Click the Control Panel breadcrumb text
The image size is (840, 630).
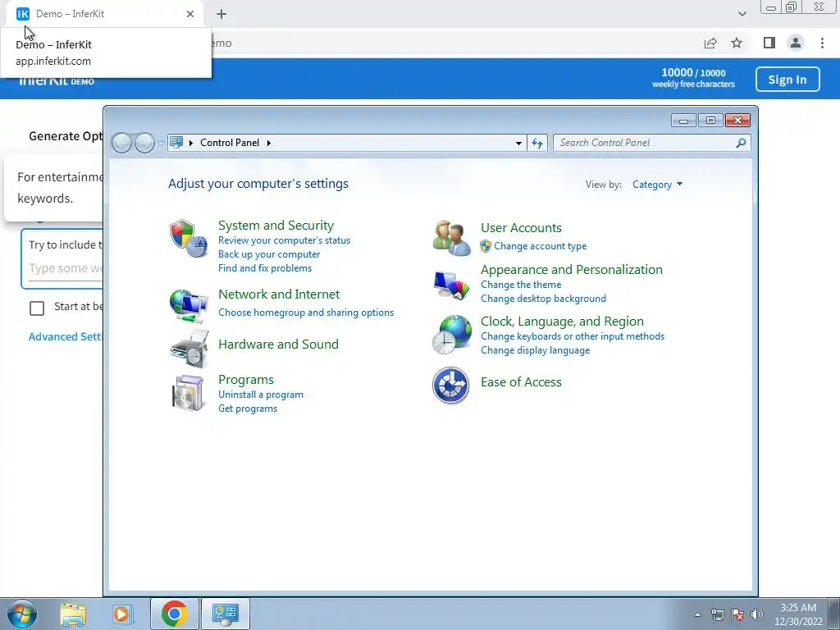pos(230,143)
